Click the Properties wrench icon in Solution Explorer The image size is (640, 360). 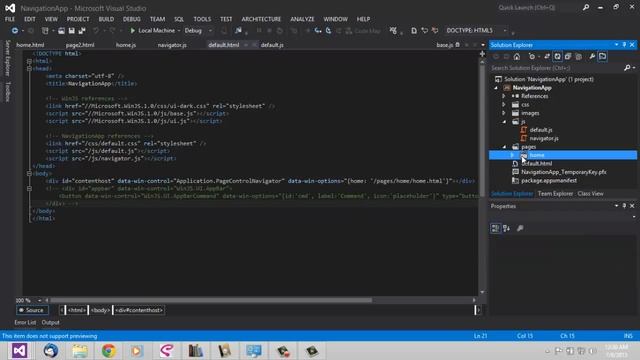tap(592, 57)
